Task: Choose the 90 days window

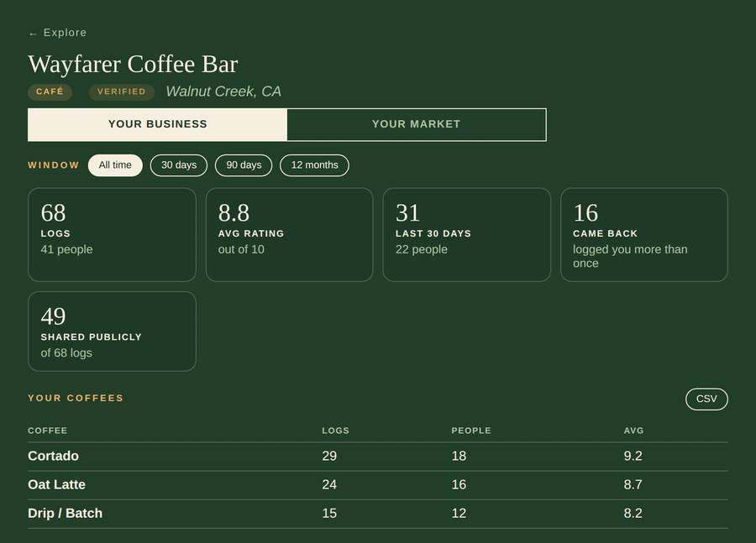Action: pos(244,165)
